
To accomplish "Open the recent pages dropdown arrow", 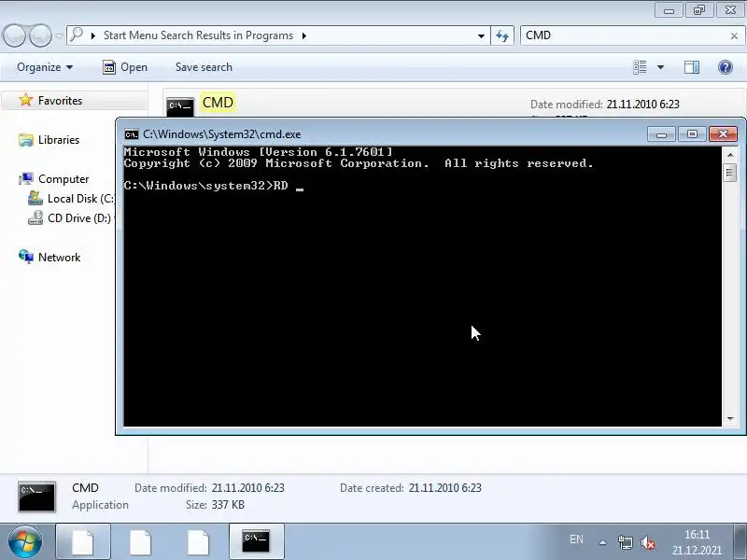I will [x=59, y=35].
